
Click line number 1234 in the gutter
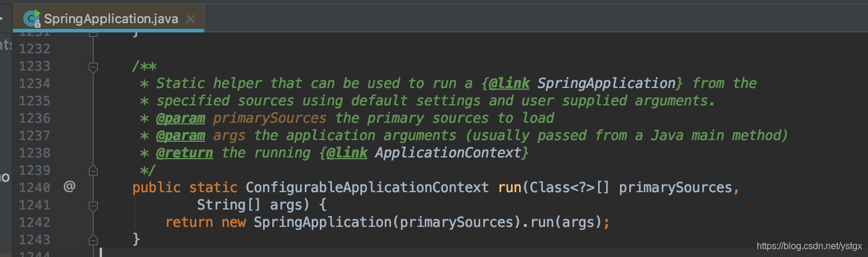pos(35,83)
